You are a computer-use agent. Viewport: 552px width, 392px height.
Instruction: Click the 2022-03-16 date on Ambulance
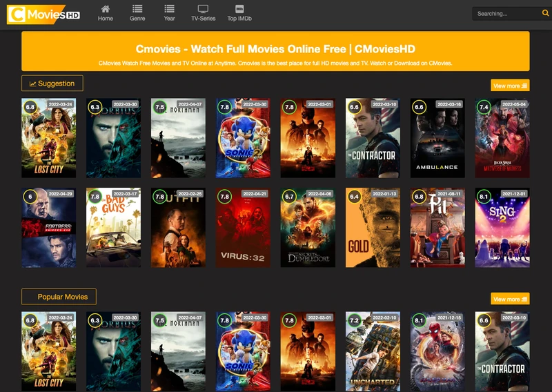[x=449, y=104]
